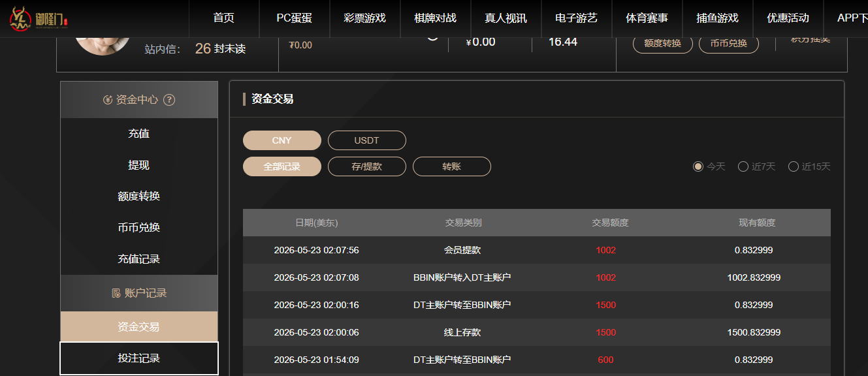Click the top 额度转换 button
The image size is (868, 376).
pyautogui.click(x=663, y=44)
